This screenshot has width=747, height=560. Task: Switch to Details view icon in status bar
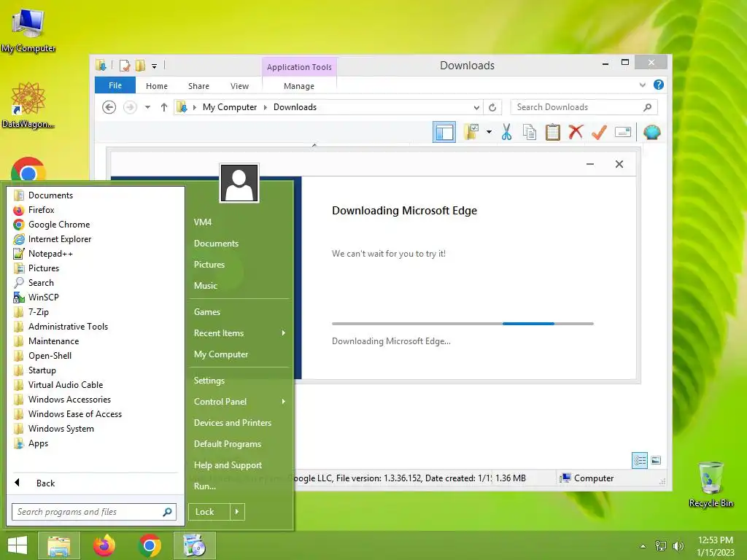coord(639,460)
